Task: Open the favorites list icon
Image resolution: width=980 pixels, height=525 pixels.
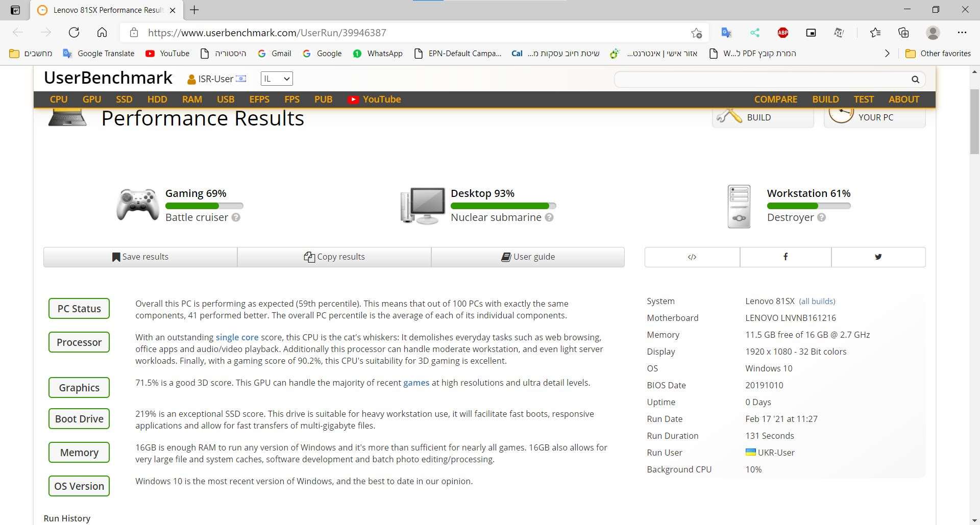Action: 875,33
